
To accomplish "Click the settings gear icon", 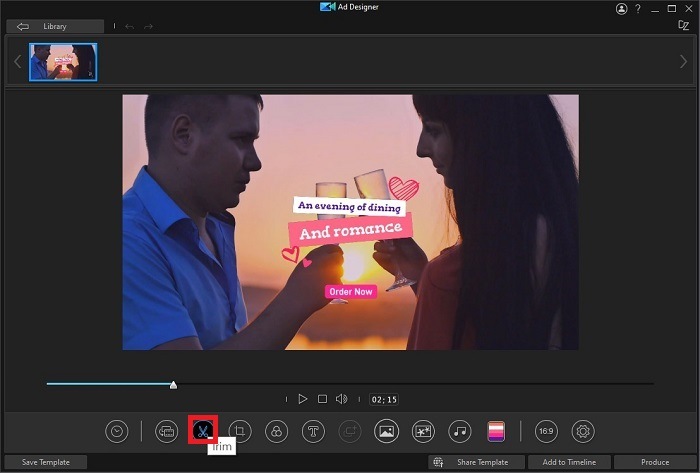I will tap(583, 431).
